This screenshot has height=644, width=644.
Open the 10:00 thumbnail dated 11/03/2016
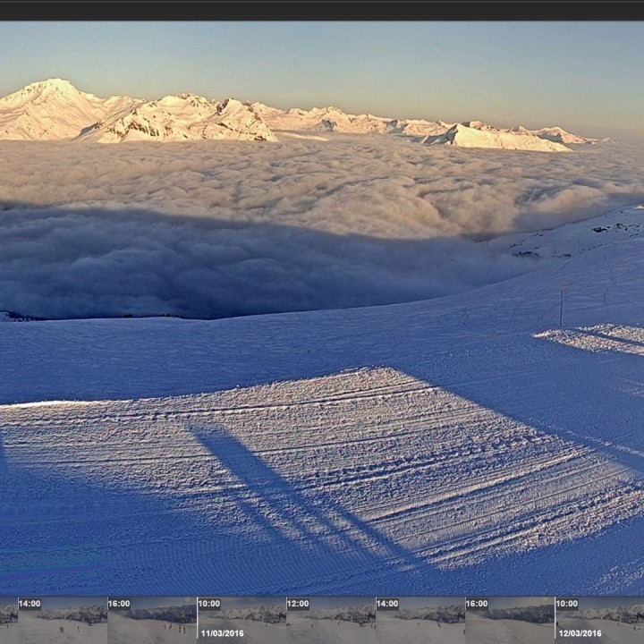(241, 620)
